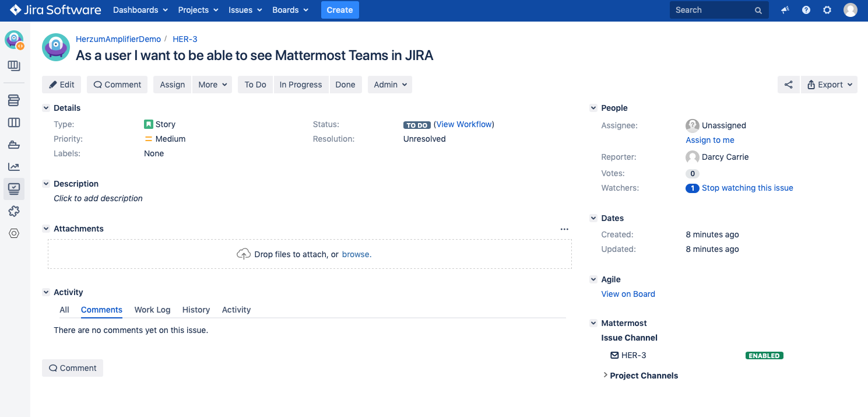Open the Export dropdown
868x417 pixels.
(x=829, y=85)
